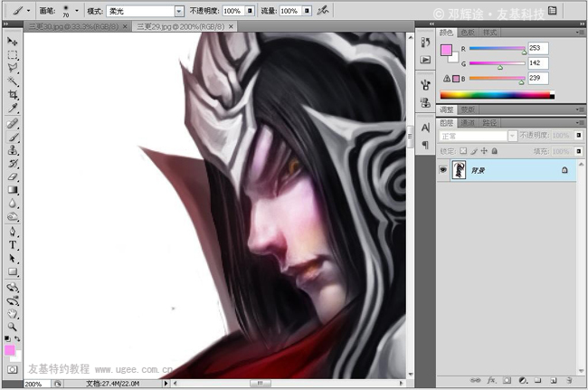Select the Move tool

(13, 42)
